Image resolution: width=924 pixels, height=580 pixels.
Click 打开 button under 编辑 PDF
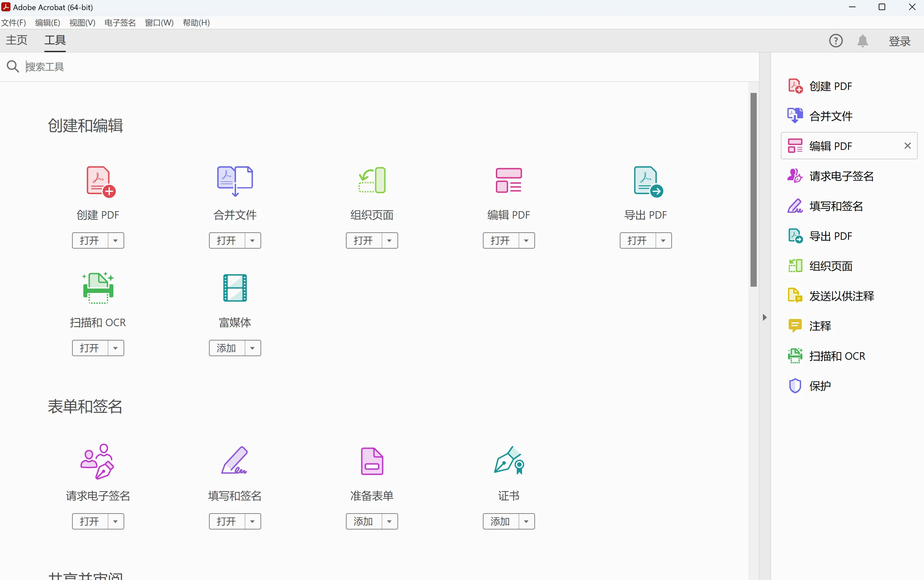[501, 240]
